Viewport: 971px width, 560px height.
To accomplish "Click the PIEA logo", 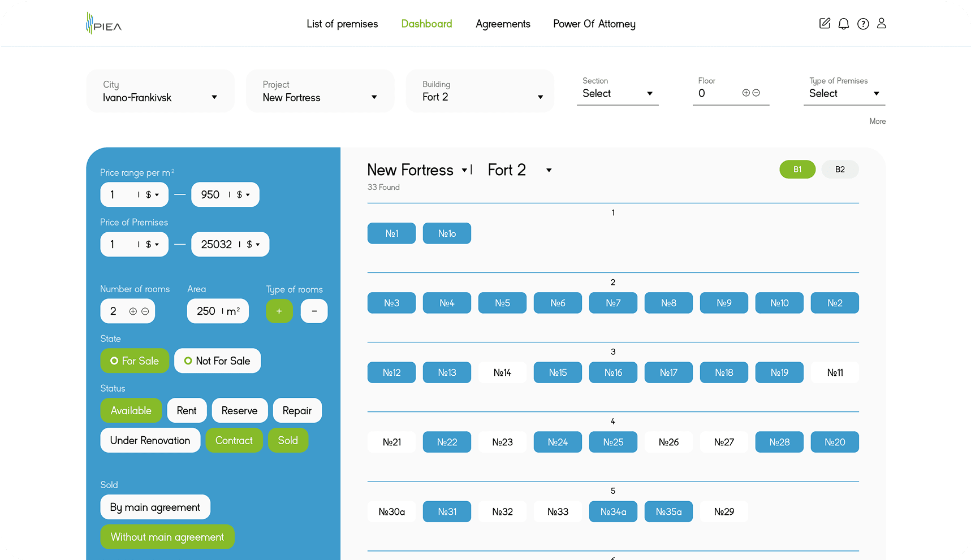I will 103,24.
